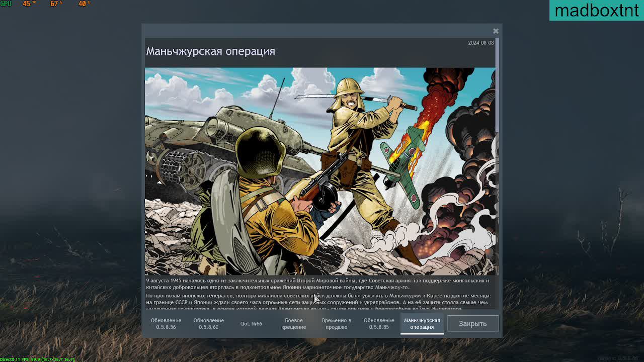Switch to the Обновление 0.5.8.85 tab
This screenshot has width=644, height=362.
tap(379, 324)
